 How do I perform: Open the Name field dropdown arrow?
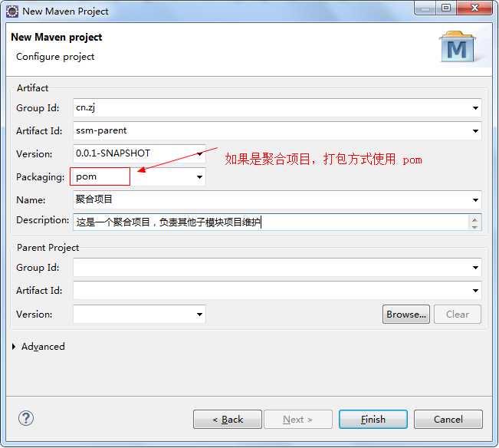[x=475, y=200]
